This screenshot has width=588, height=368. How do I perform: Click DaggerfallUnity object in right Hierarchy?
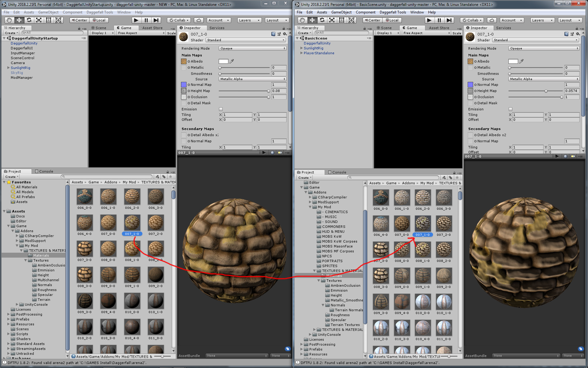tap(317, 43)
